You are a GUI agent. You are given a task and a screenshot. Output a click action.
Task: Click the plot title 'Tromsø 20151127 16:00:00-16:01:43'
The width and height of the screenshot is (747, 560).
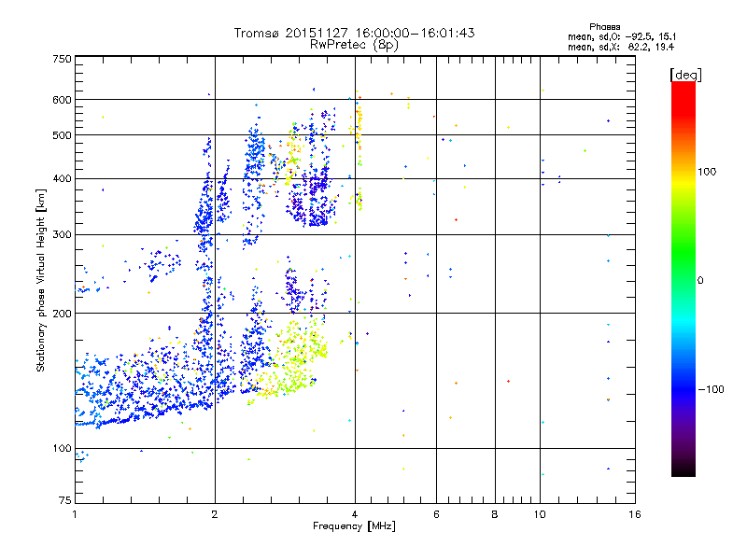[x=354, y=33]
